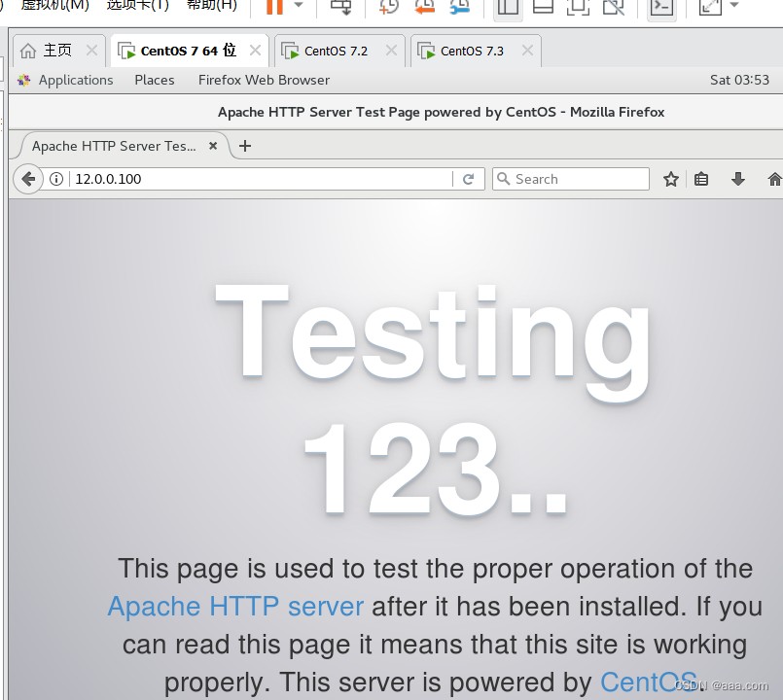Open the snapshot manager icon with wrench
The image size is (783, 700).
click(460, 6)
